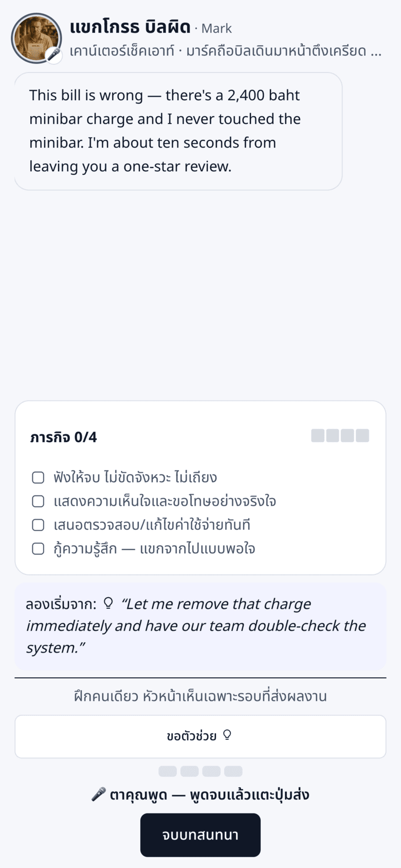Click the turn indicator dots above ตาคุณพูด
This screenshot has height=868, width=401.
[x=200, y=771]
